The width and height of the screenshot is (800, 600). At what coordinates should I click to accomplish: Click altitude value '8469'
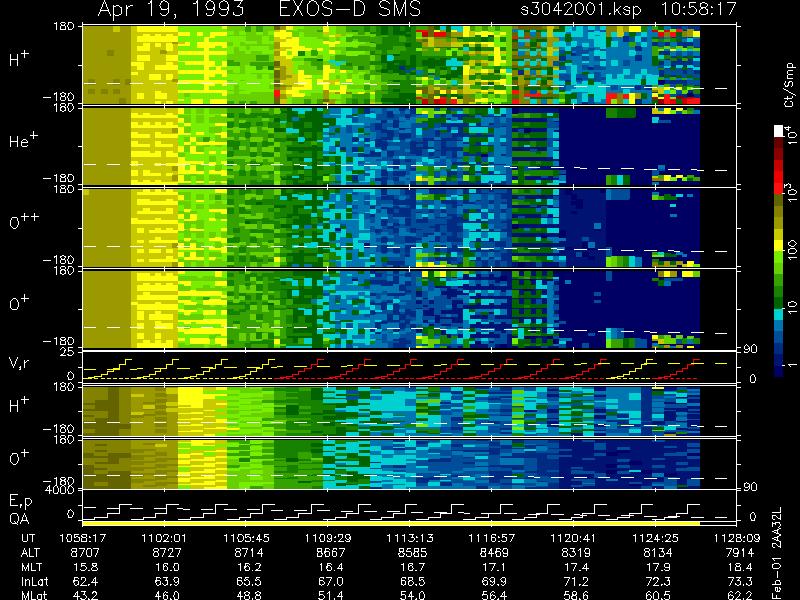[x=494, y=553]
